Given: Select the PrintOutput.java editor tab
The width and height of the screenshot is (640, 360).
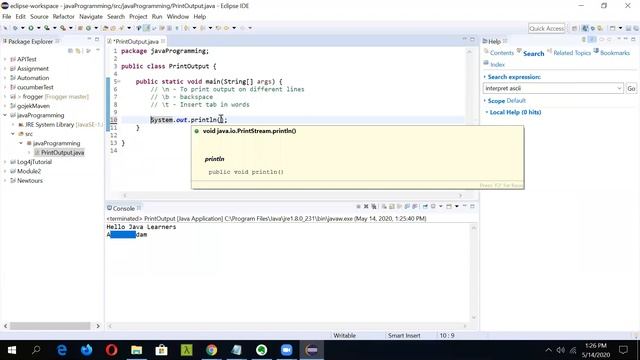Looking at the screenshot, I should click(x=136, y=42).
